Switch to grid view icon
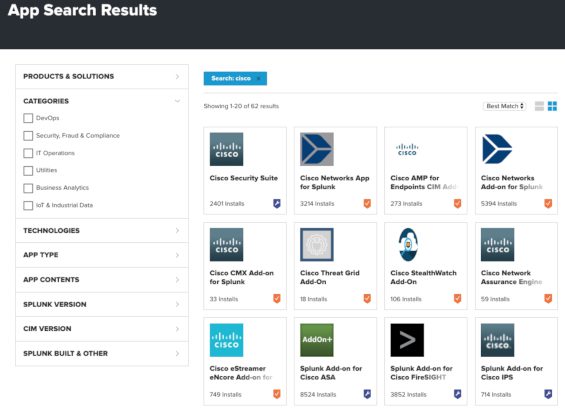This screenshot has height=413, width=565. 552,106
